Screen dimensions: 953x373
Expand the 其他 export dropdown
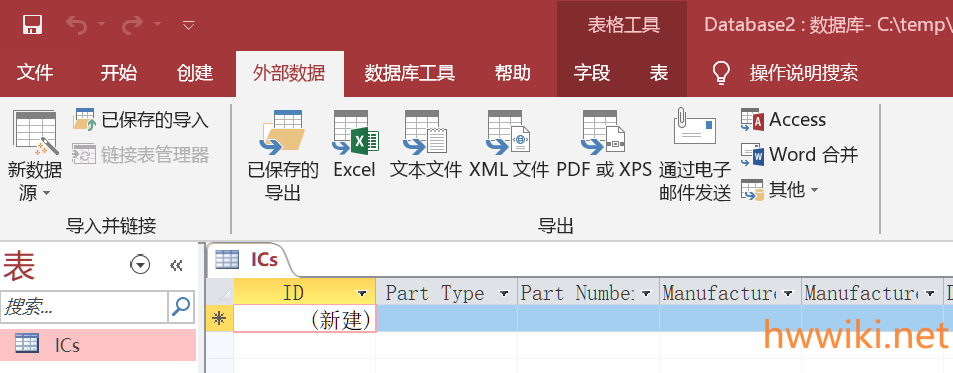click(x=780, y=190)
